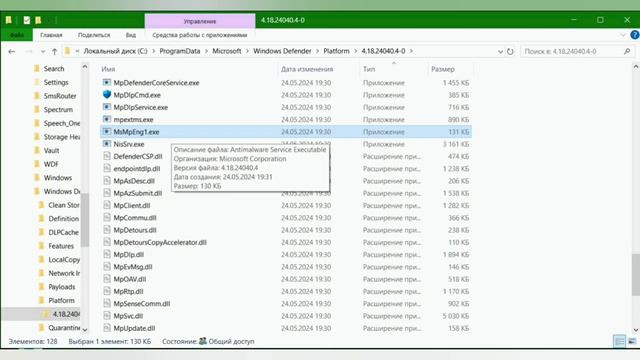Open the Payloads folder in navigation tree

[x=62, y=287]
